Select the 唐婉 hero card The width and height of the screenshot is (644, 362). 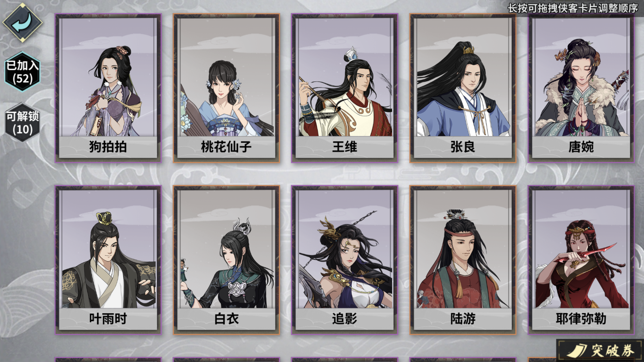(581, 88)
